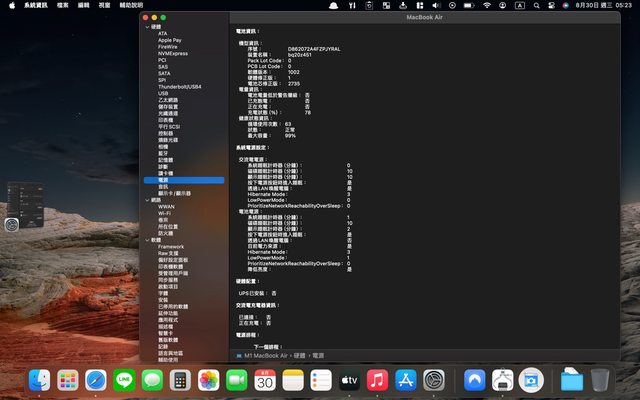Launch Safari from the Dock
The image size is (640, 400).
[x=96, y=380]
